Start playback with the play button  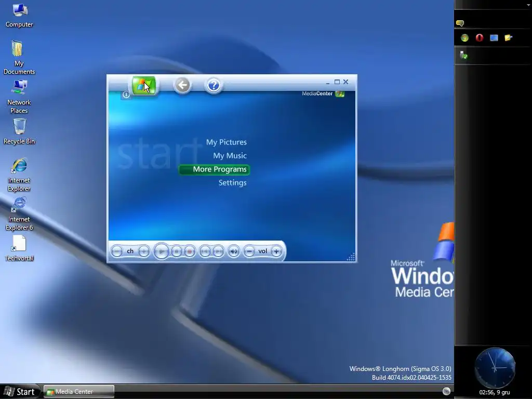coord(162,251)
